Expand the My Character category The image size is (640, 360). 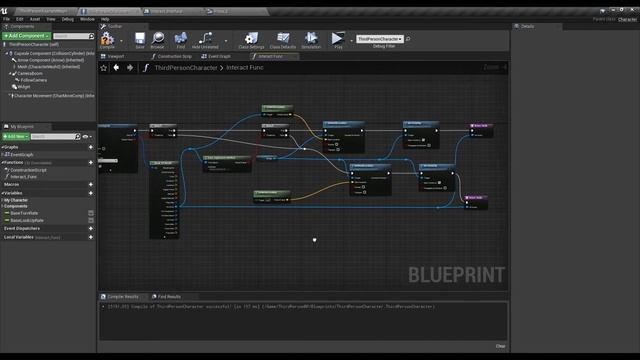pyautogui.click(x=2, y=200)
